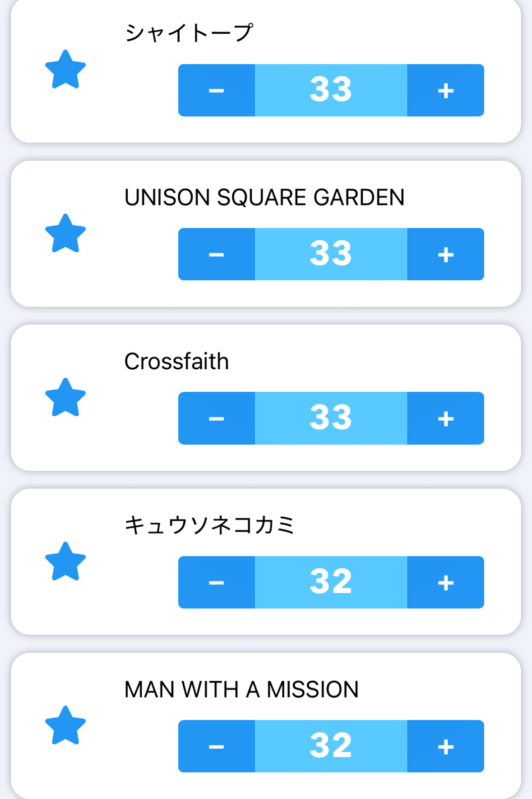Hit the minus button for キュウソネコカミ

(x=217, y=582)
